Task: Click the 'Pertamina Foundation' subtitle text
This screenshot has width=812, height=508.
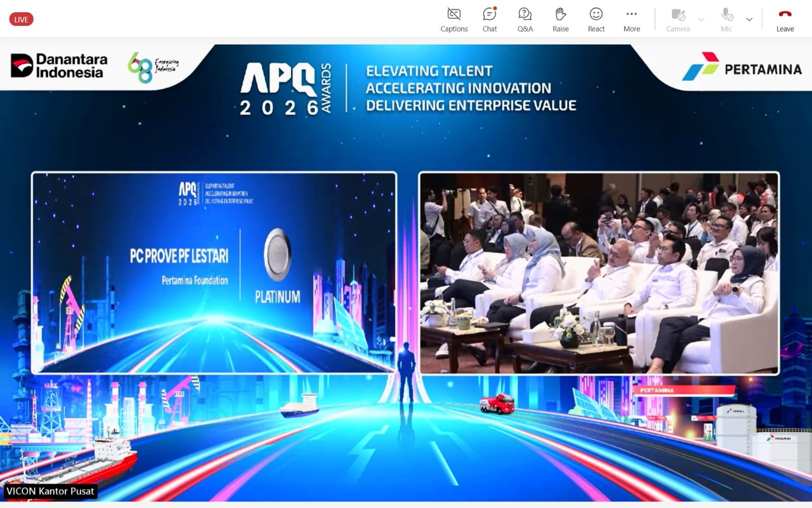Action: (195, 280)
